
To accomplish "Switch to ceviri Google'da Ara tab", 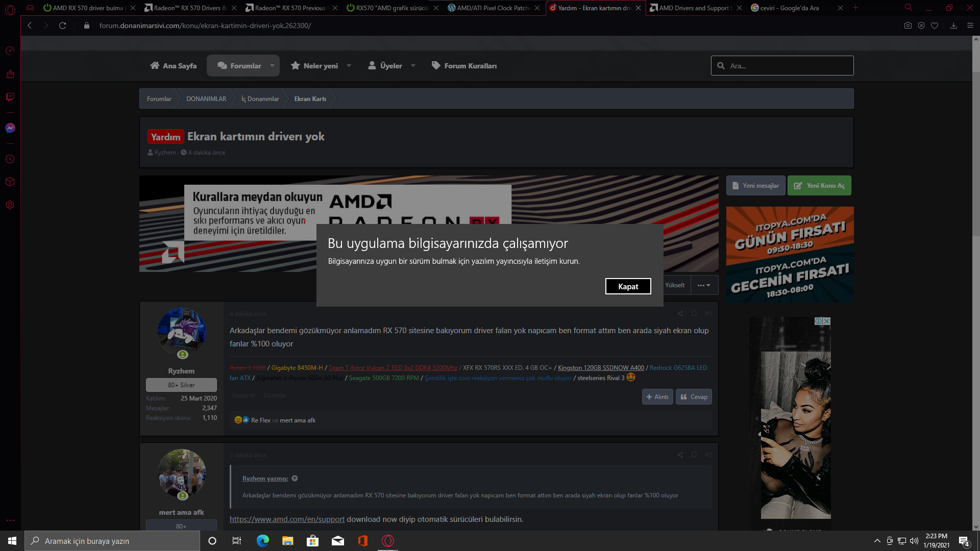I will (791, 8).
